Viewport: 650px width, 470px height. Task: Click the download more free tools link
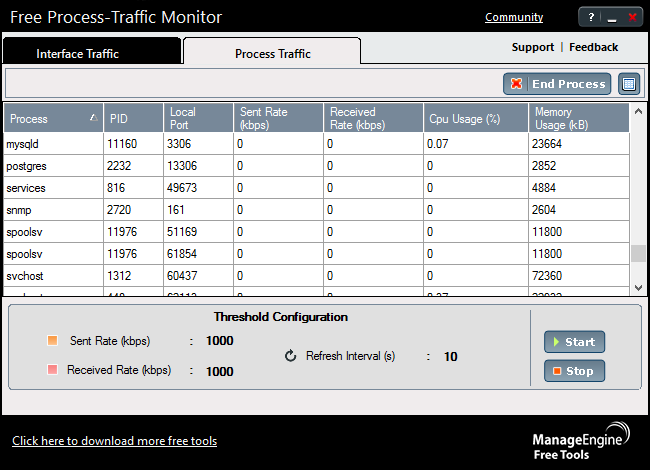pos(114,441)
